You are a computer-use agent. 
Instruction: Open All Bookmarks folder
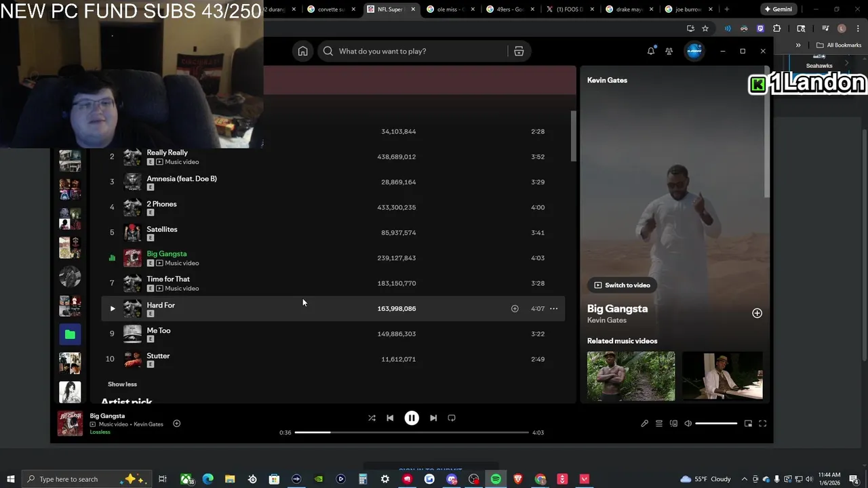tap(839, 45)
